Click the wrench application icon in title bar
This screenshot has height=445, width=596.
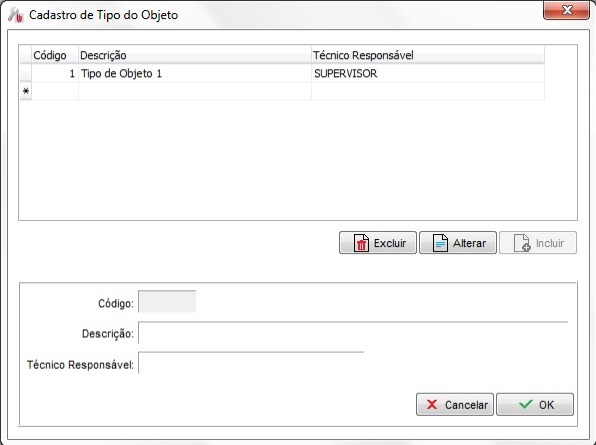16,15
